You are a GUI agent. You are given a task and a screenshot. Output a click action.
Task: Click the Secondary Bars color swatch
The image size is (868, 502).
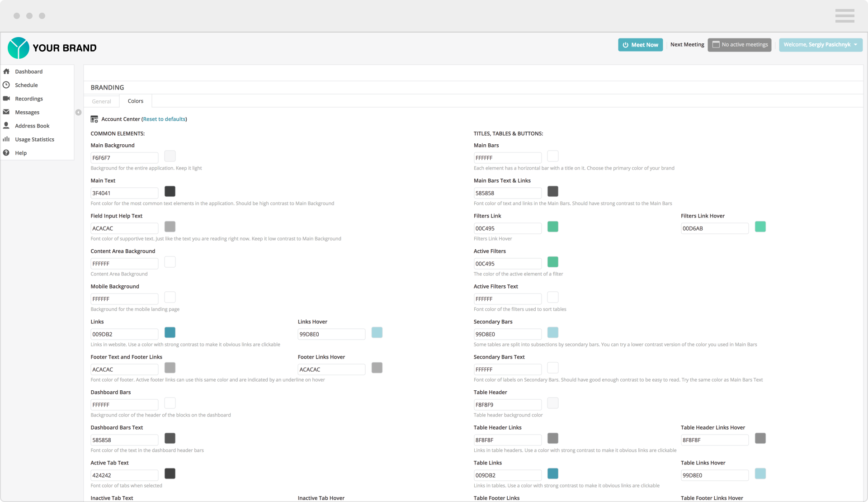coord(553,332)
